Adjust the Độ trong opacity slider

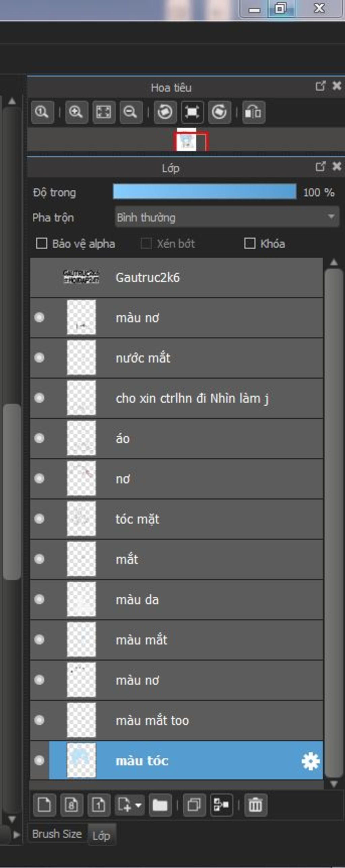[205, 192]
